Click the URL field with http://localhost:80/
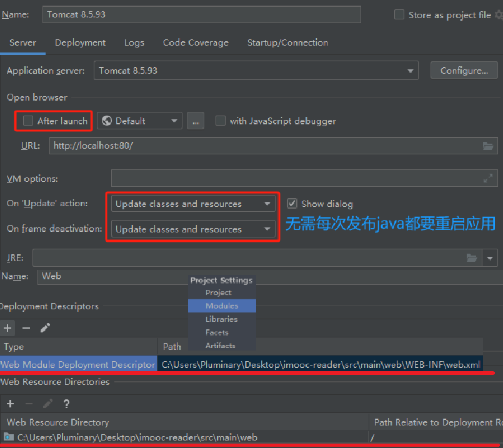Image resolution: width=503 pixels, height=448 pixels. 273,146
